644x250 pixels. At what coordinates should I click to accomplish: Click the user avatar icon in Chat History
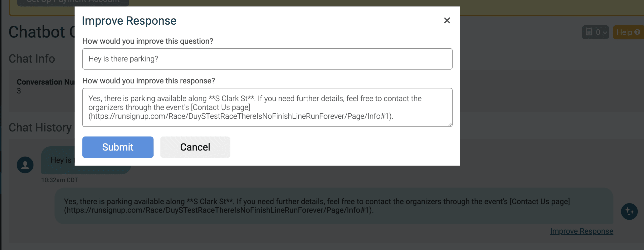coord(25,165)
